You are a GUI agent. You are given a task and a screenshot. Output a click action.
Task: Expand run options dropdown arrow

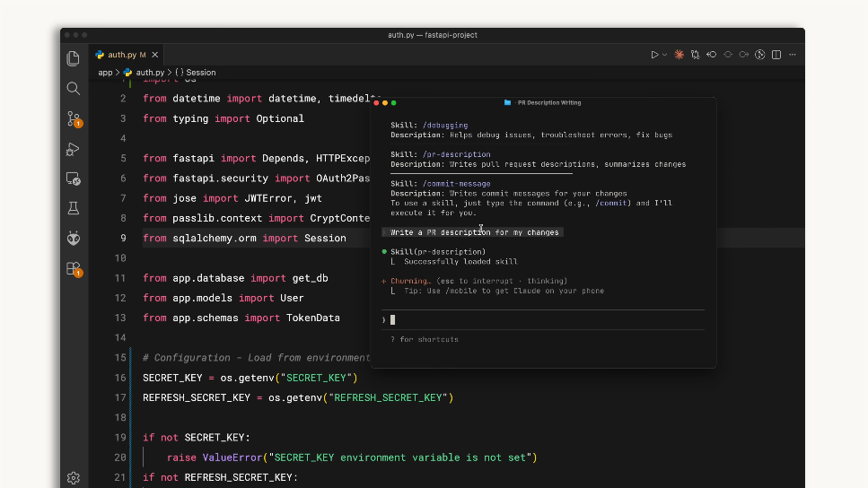tap(665, 55)
